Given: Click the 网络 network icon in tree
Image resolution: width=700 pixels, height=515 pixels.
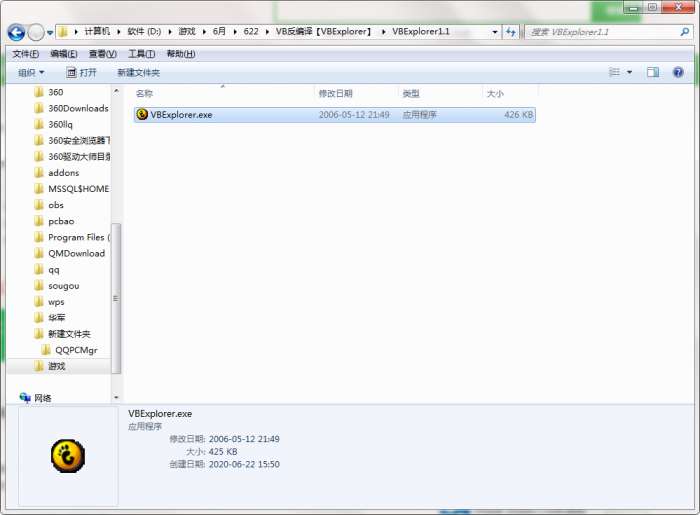Looking at the screenshot, I should (x=25, y=397).
